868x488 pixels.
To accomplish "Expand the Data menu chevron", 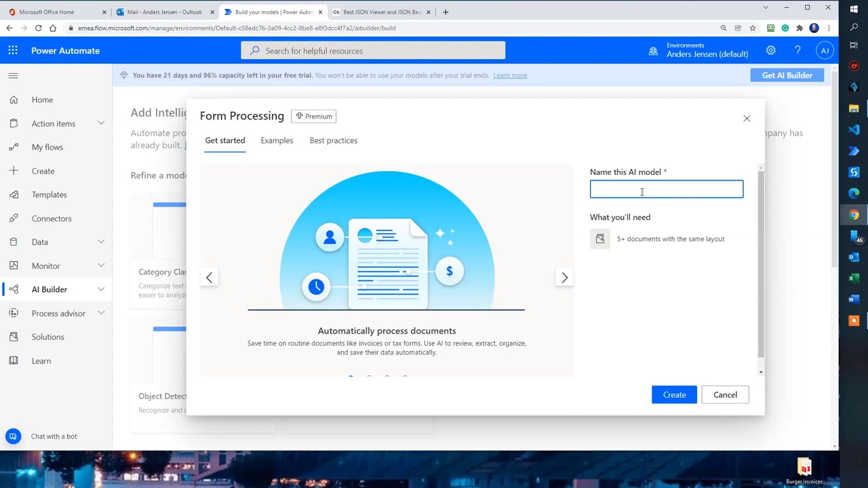I will click(x=101, y=242).
